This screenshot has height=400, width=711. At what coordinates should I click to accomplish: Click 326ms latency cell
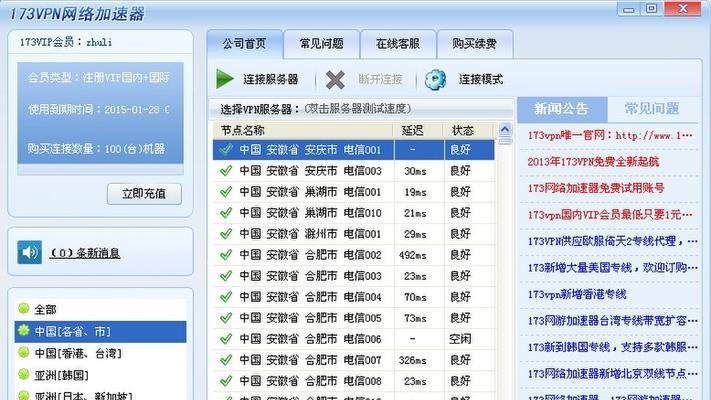coord(413,361)
